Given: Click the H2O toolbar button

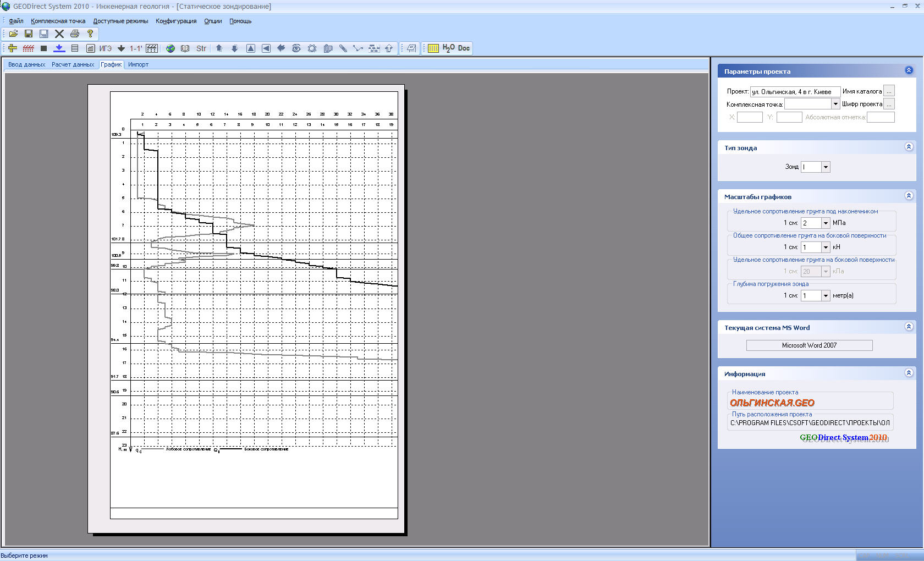Looking at the screenshot, I should [x=448, y=48].
